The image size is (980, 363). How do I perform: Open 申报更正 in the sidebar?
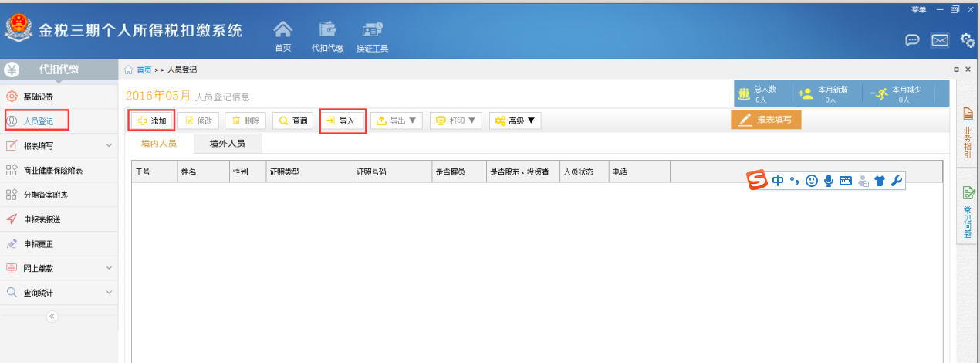(59, 243)
